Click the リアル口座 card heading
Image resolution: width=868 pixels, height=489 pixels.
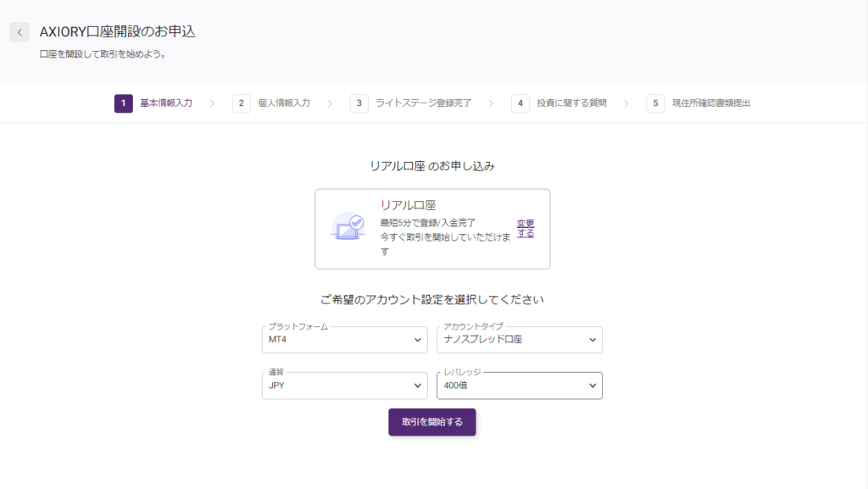[x=408, y=205]
